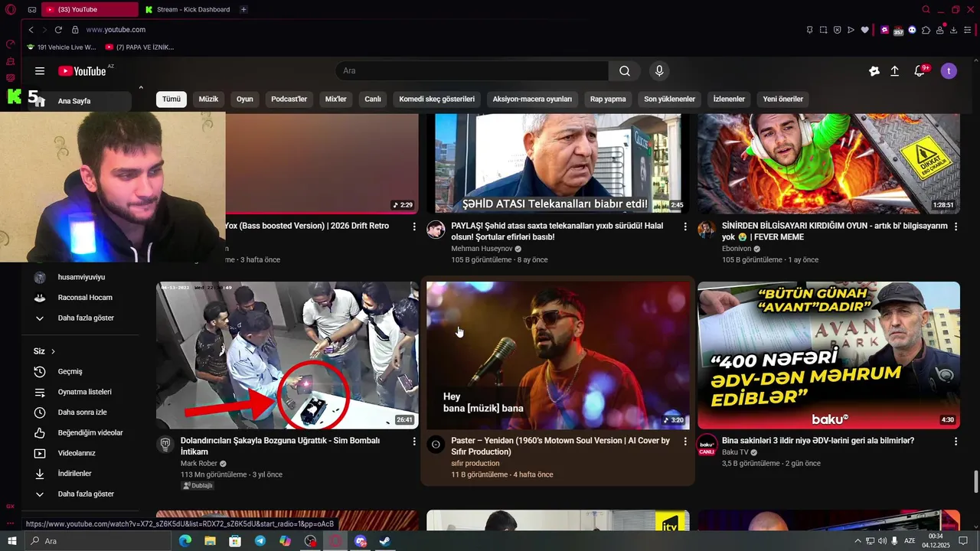Open the notifications bell with 9+ badge

(x=920, y=71)
